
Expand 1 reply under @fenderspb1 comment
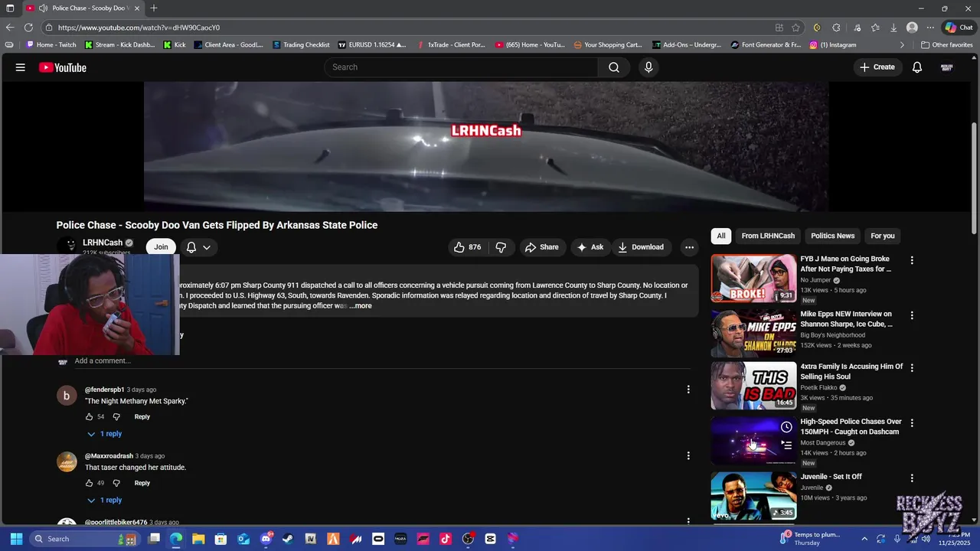pyautogui.click(x=103, y=434)
